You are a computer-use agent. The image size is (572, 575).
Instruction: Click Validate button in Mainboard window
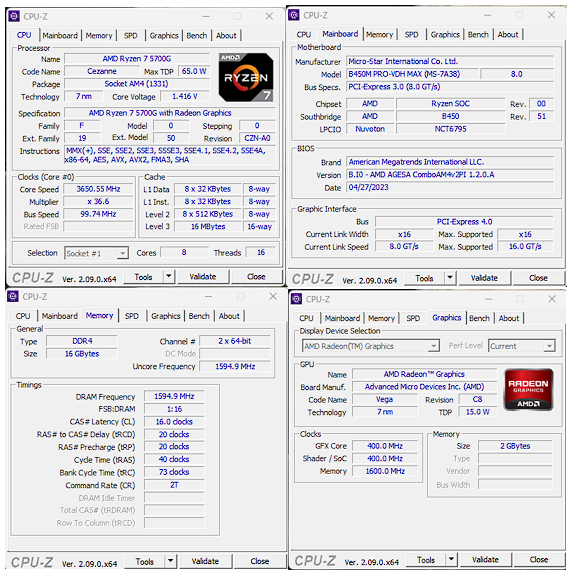click(x=484, y=278)
